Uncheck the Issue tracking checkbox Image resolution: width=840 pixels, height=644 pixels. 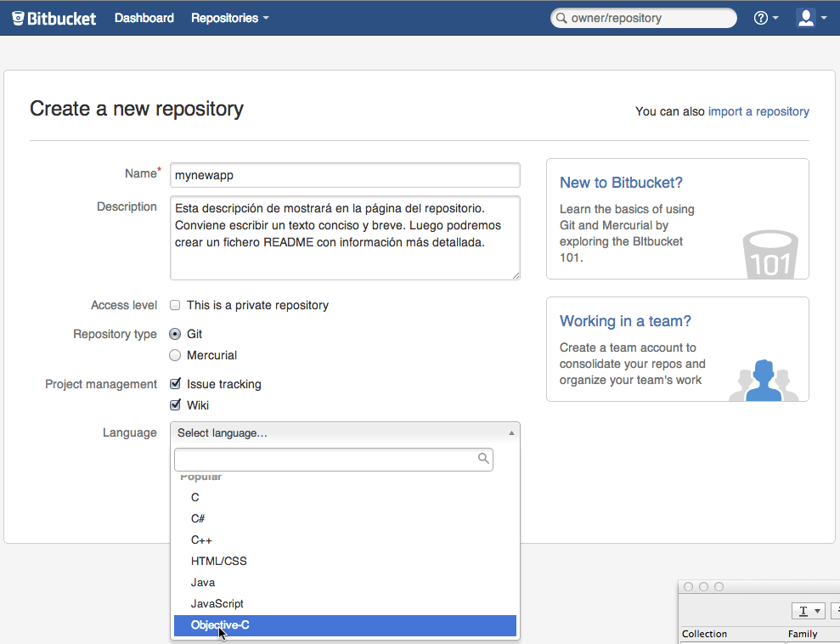175,384
